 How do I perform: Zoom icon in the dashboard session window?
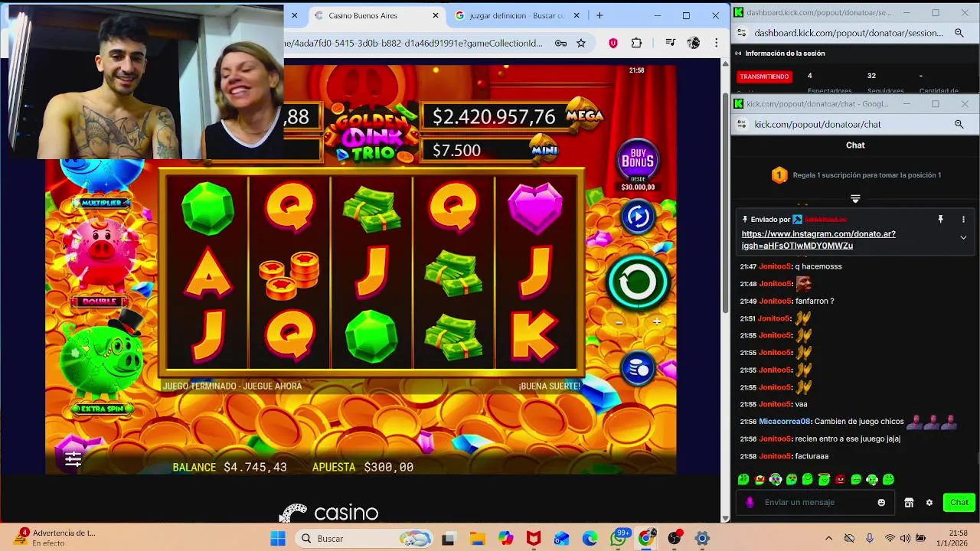tap(959, 33)
